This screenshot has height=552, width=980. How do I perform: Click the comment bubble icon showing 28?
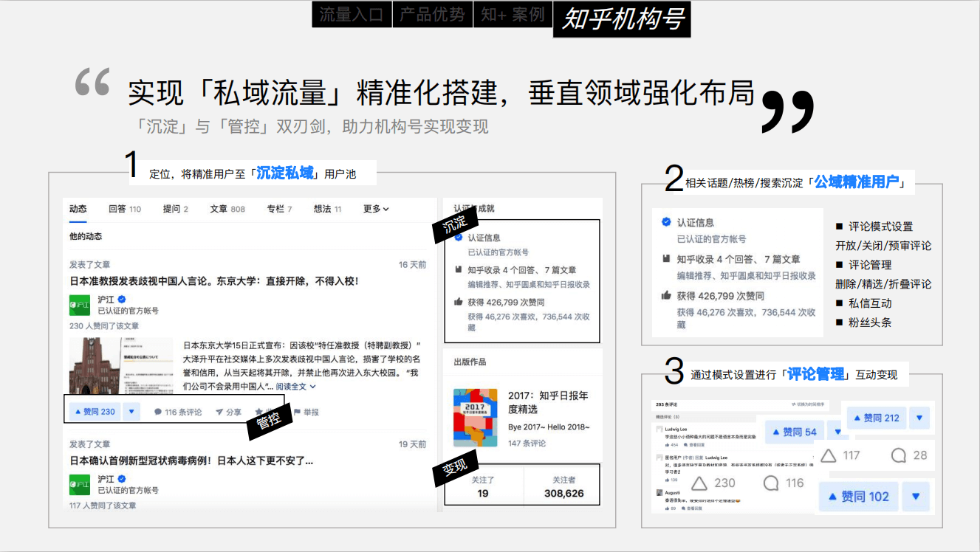tap(899, 455)
